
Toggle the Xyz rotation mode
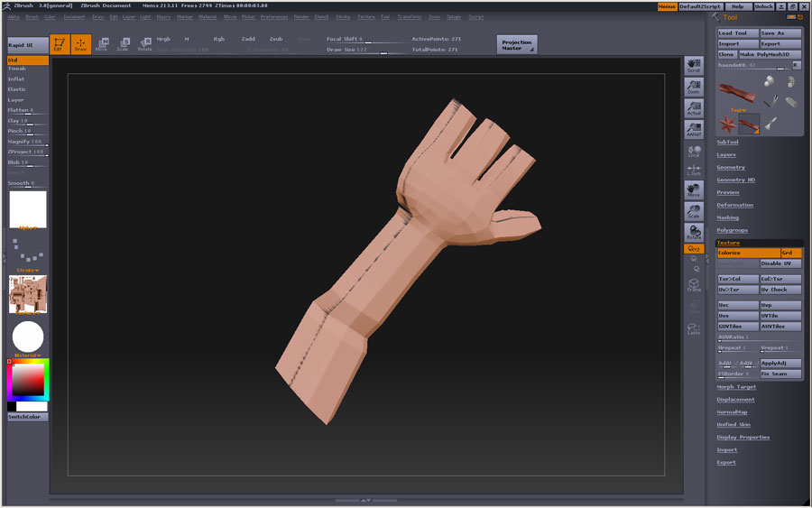694,249
